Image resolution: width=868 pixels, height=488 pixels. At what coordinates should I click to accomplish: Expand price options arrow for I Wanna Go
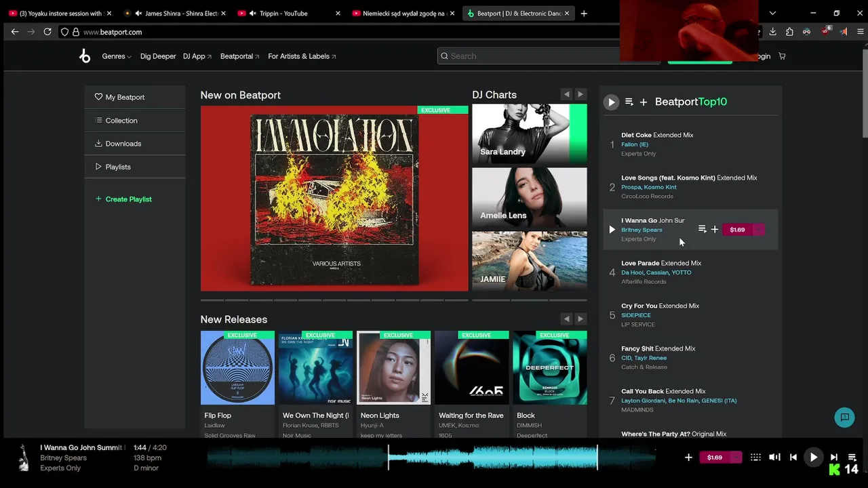pos(759,230)
